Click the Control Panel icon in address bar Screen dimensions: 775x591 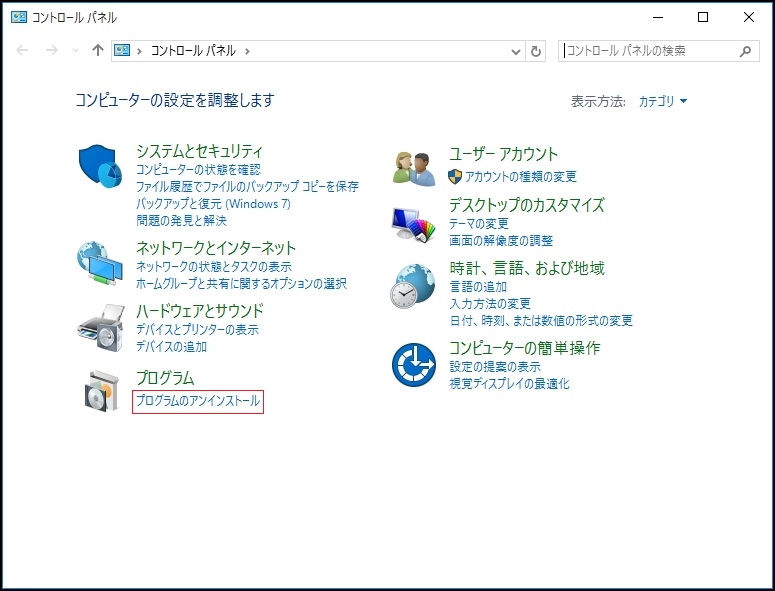(122, 50)
